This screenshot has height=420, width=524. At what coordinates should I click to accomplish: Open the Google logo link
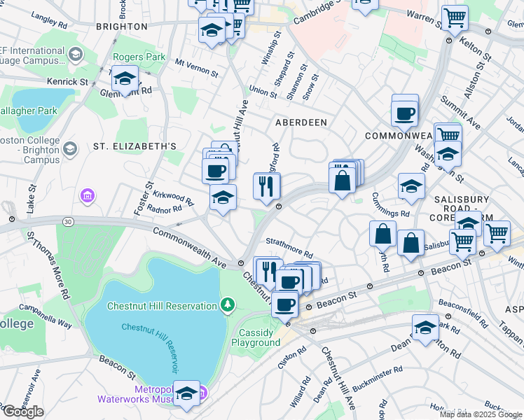point(22,412)
